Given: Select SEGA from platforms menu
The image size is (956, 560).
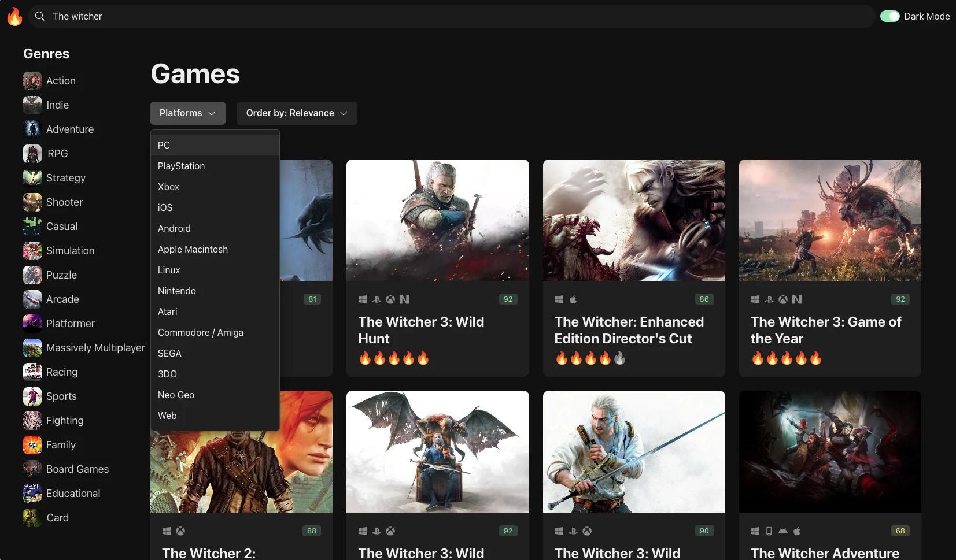Looking at the screenshot, I should click(215, 353).
